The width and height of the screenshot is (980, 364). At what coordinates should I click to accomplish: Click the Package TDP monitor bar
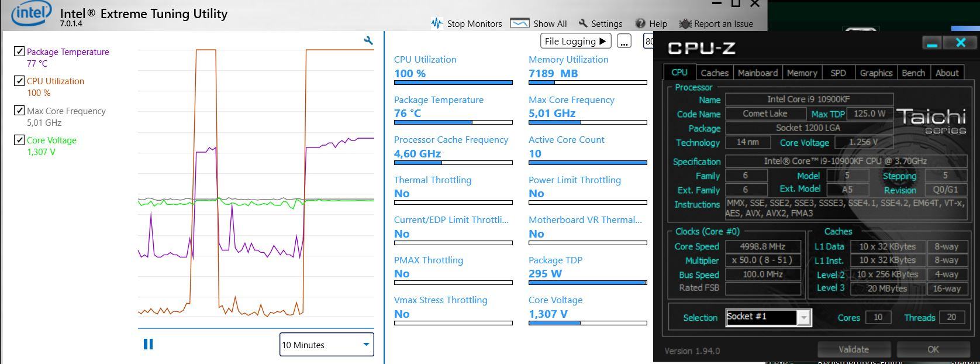pyautogui.click(x=588, y=283)
